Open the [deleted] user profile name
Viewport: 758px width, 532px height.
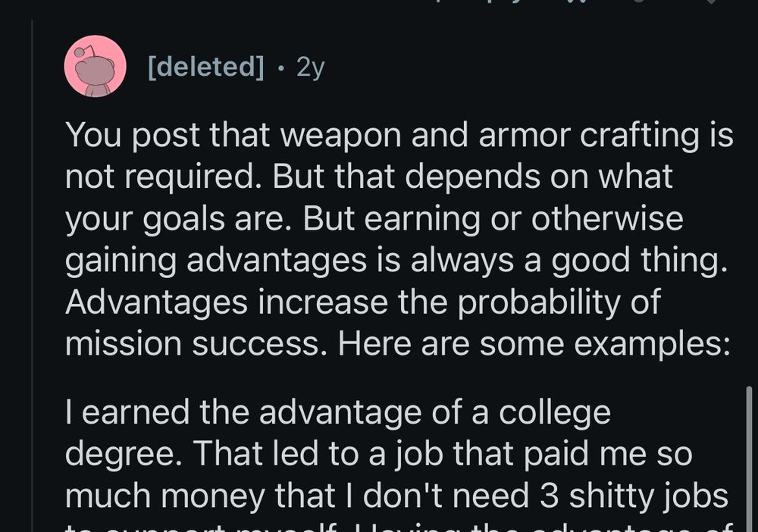(205, 67)
